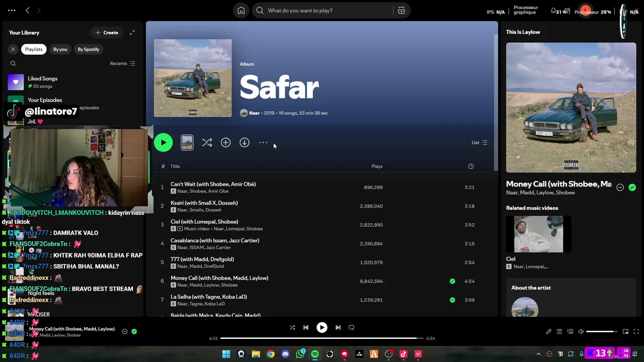Toggle saved checkmark on Money Call track row

pos(452,282)
